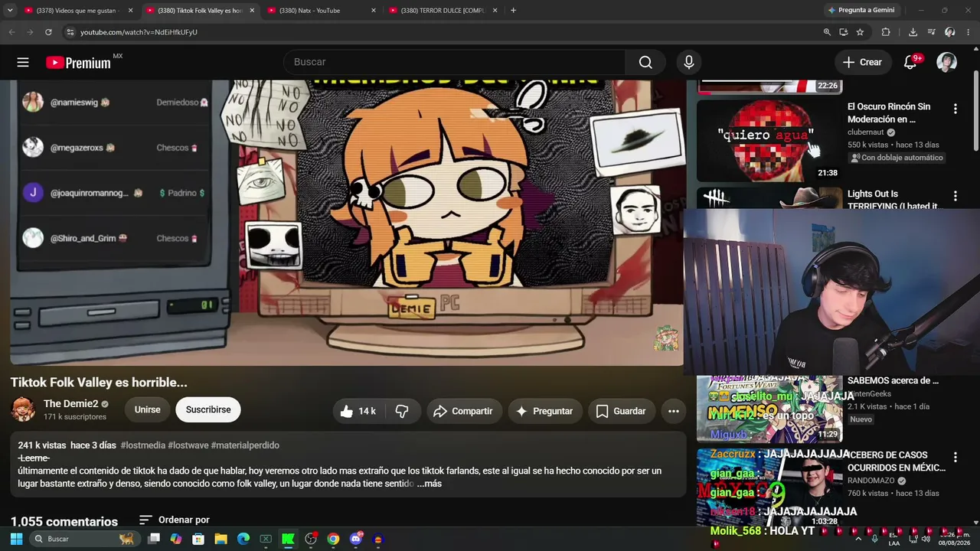Image resolution: width=980 pixels, height=551 pixels.
Task: Open Windows Start menu
Action: [x=16, y=539]
